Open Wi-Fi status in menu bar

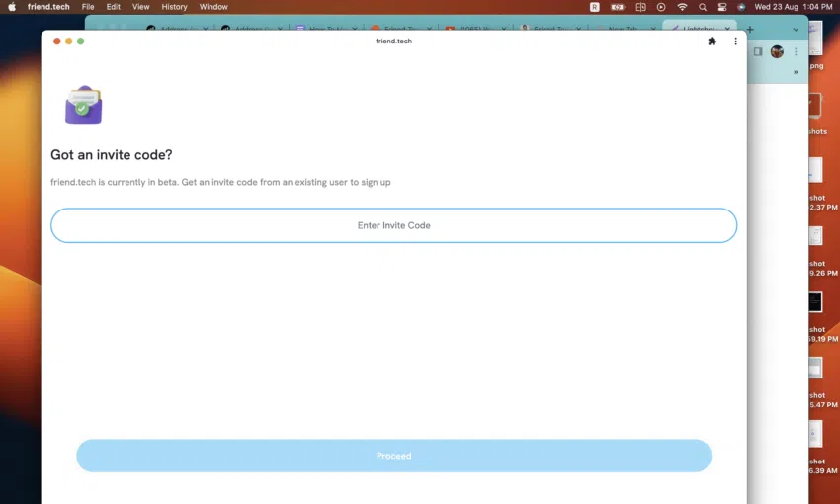tap(682, 7)
